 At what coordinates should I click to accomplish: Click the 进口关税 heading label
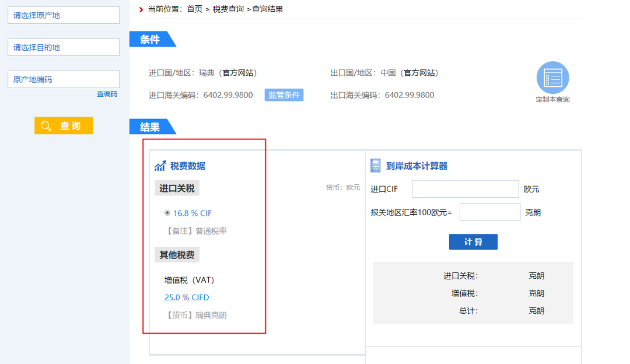click(177, 188)
